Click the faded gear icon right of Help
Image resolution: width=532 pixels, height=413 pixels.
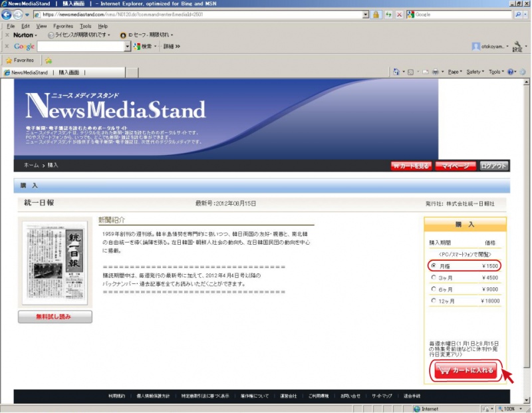[x=523, y=72]
